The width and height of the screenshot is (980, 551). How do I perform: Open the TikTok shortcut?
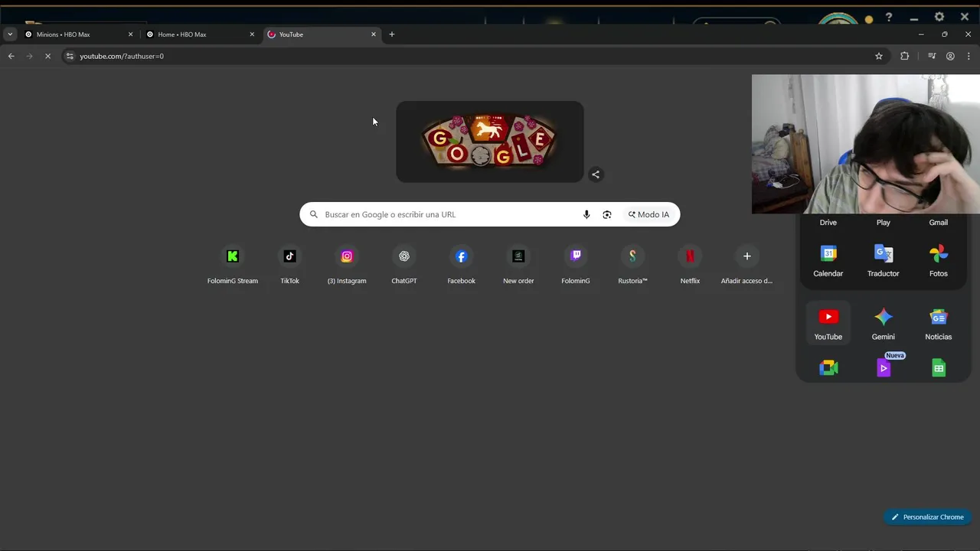289,266
